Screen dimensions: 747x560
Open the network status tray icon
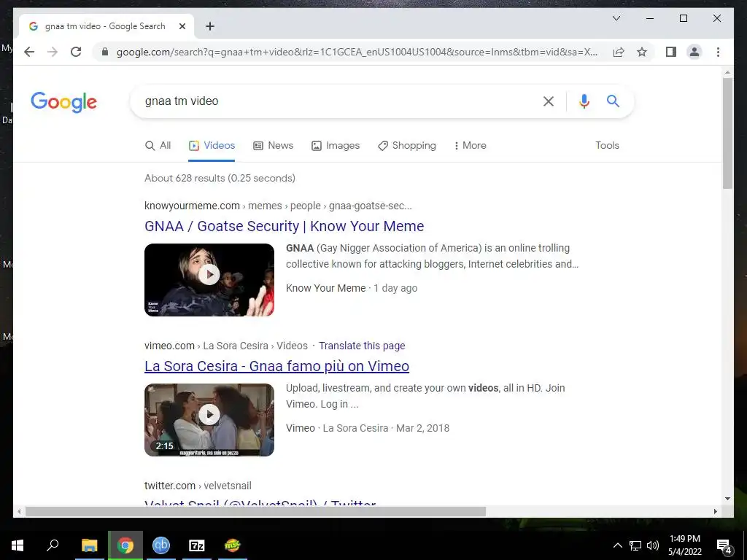tap(635, 545)
